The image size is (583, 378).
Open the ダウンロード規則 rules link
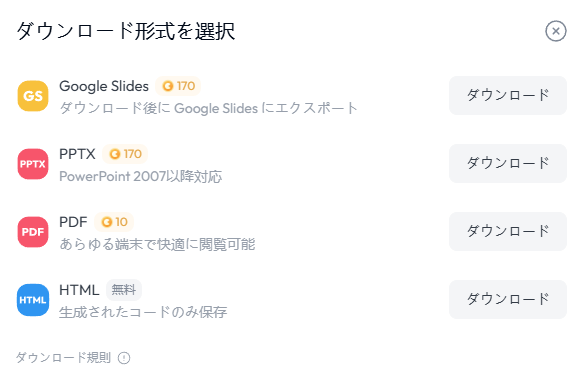[x=64, y=358]
